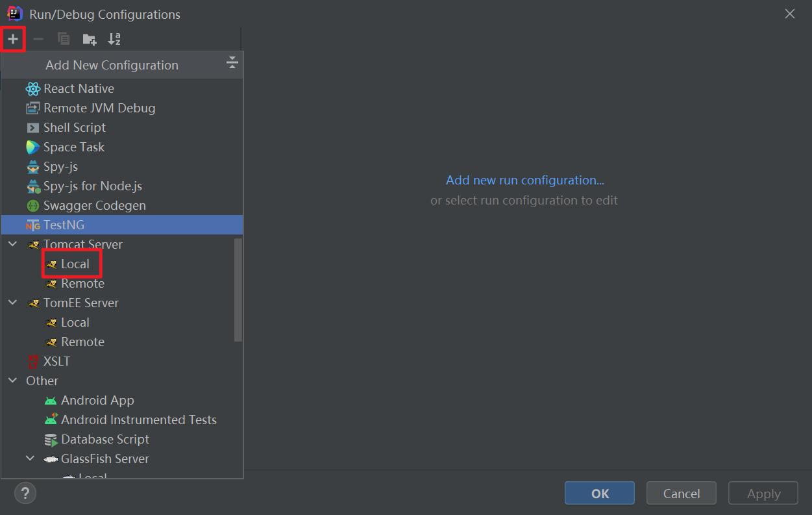
Task: Click the icon of Remote under Tomcat Server
Action: pyautogui.click(x=51, y=284)
